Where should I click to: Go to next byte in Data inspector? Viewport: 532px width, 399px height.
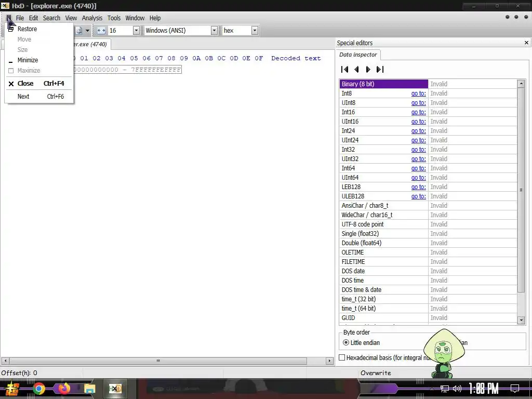(368, 69)
